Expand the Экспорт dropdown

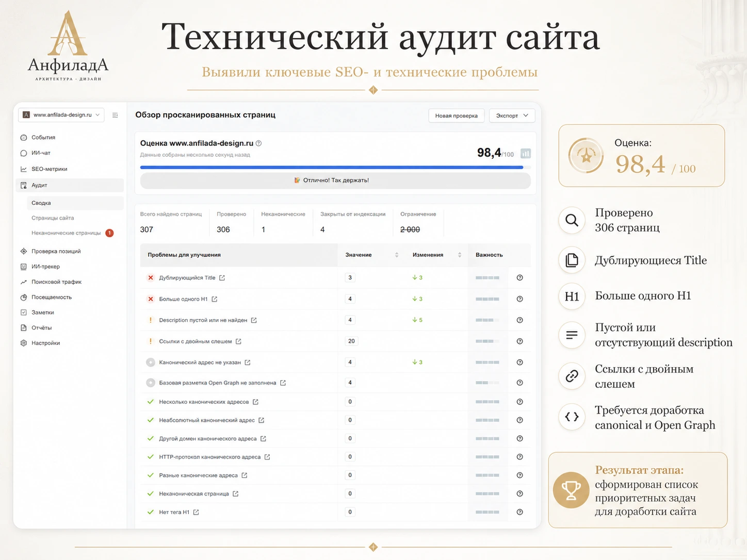click(x=512, y=116)
